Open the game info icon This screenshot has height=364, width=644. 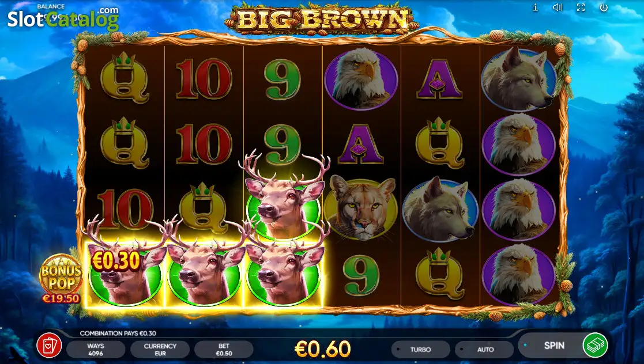pyautogui.click(x=535, y=7)
